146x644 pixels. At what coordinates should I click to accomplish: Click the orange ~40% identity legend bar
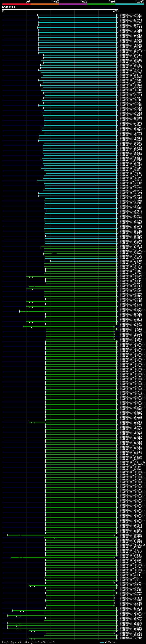point(45,4)
